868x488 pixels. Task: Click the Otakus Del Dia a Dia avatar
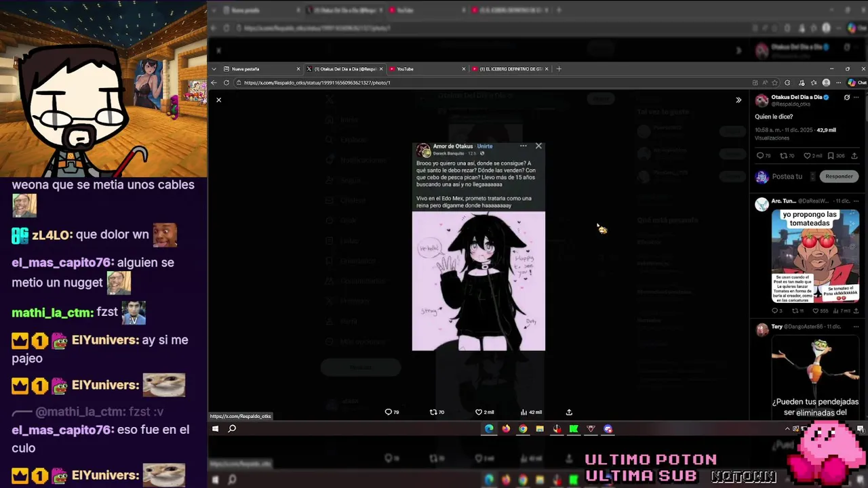pyautogui.click(x=762, y=100)
